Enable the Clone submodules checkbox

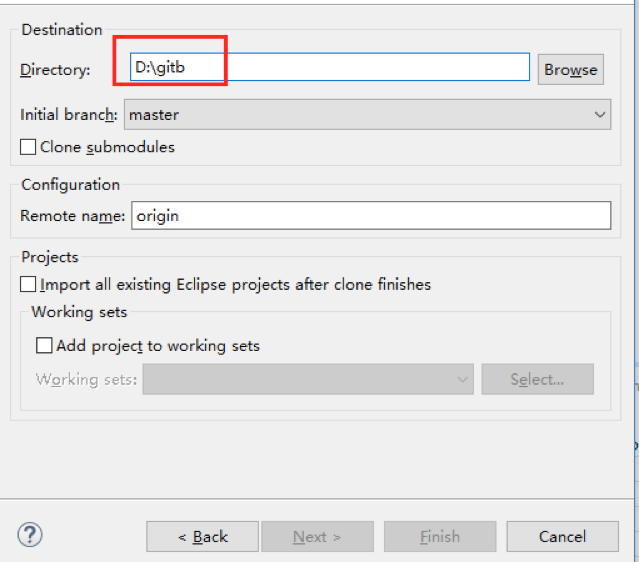click(x=28, y=148)
